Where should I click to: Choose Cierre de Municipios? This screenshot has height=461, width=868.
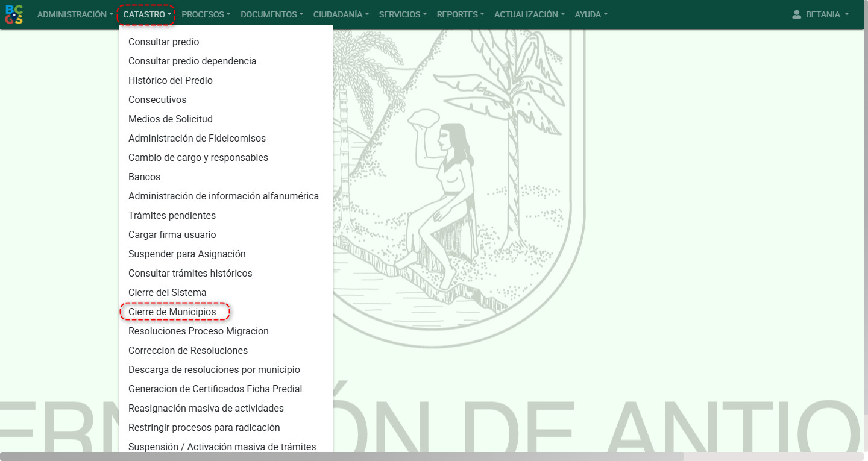pos(226,312)
